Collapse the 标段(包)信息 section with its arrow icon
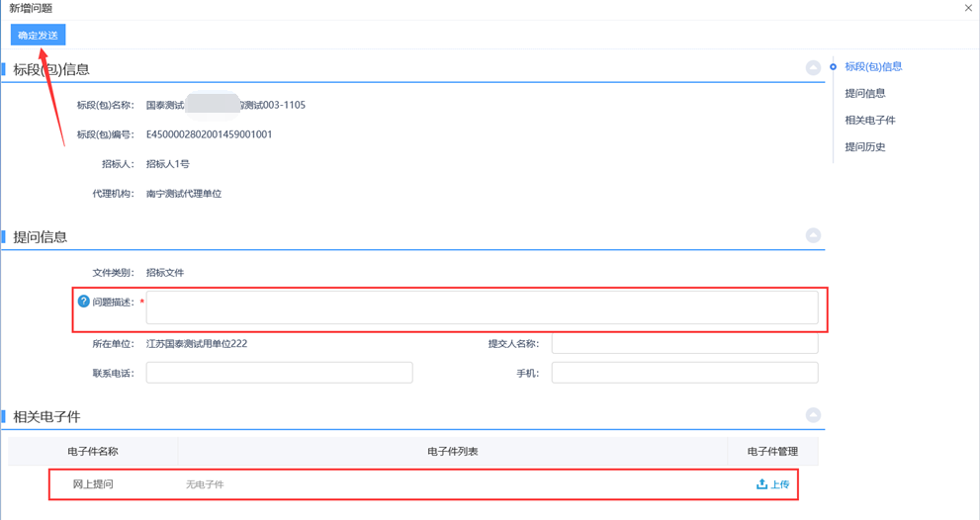 tap(813, 67)
